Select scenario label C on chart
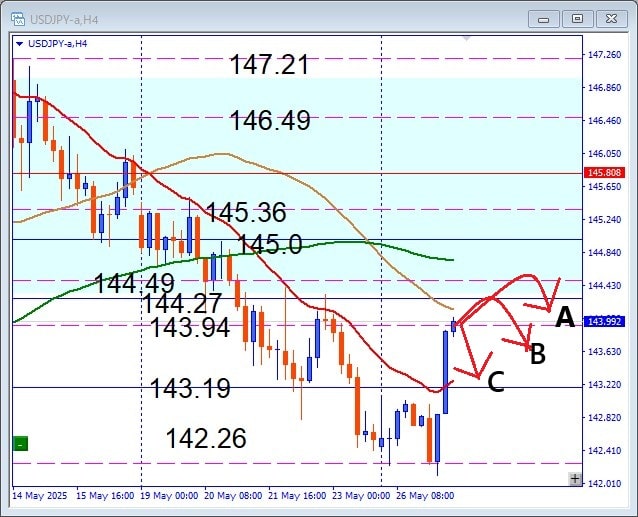The image size is (638, 517). click(x=496, y=382)
